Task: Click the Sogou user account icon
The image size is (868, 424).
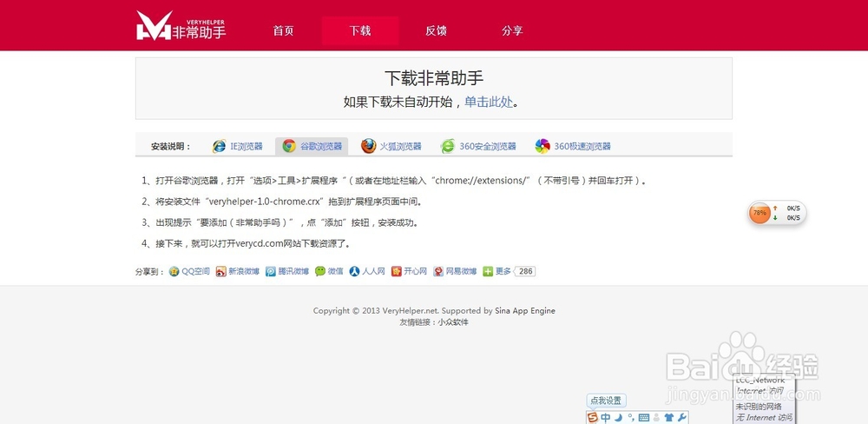Action: [x=656, y=417]
